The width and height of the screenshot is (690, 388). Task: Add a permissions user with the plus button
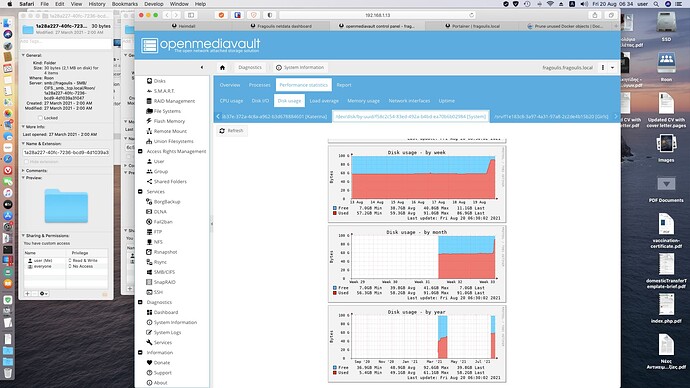click(28, 293)
